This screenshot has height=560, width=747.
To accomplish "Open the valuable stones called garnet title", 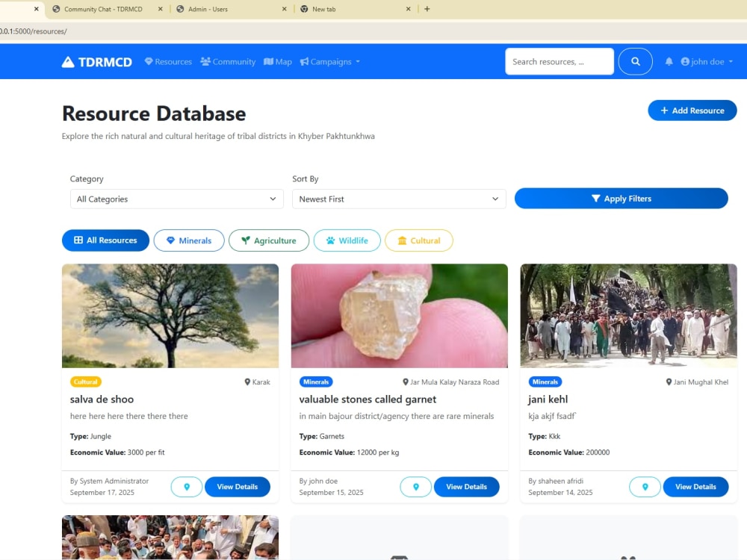I will coord(368,399).
